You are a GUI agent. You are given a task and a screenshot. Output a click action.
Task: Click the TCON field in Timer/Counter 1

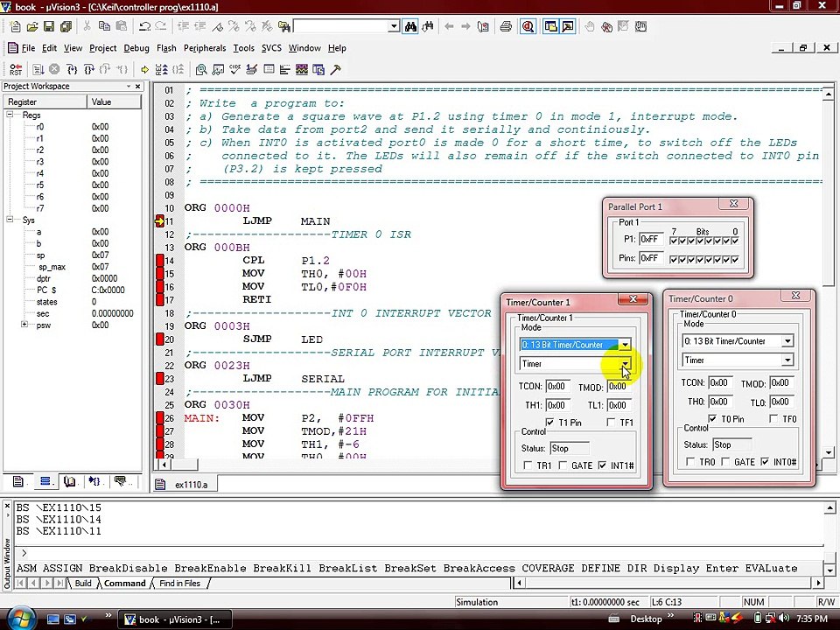[x=558, y=386]
